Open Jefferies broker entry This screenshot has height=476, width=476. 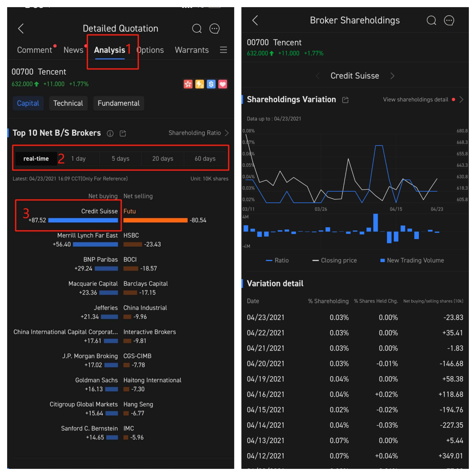click(x=106, y=308)
